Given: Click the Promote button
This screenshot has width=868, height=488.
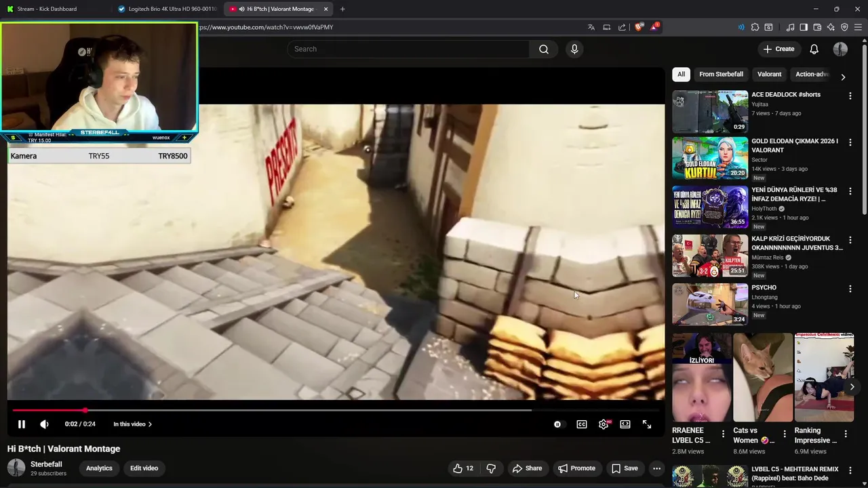Looking at the screenshot, I should (x=576, y=468).
